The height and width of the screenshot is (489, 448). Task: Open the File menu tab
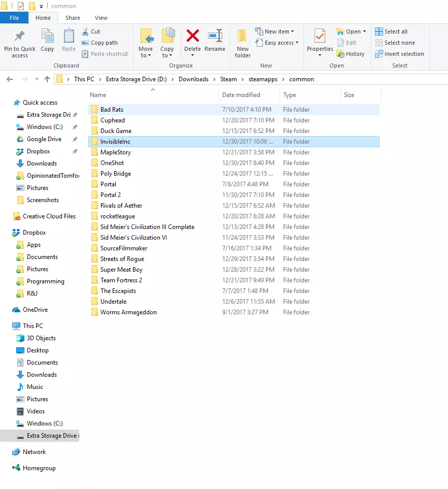pos(14,18)
